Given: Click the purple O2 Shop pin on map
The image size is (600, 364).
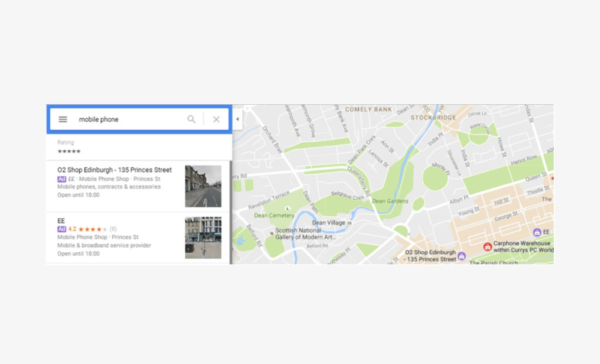Looking at the screenshot, I should [x=462, y=256].
